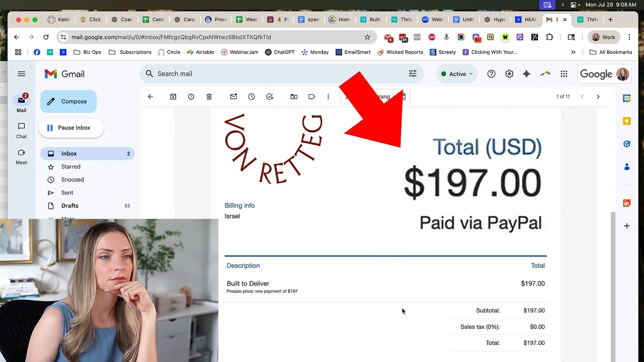This screenshot has width=644, height=362.
Task: Open the Chat section in the left rail
Action: point(21,130)
